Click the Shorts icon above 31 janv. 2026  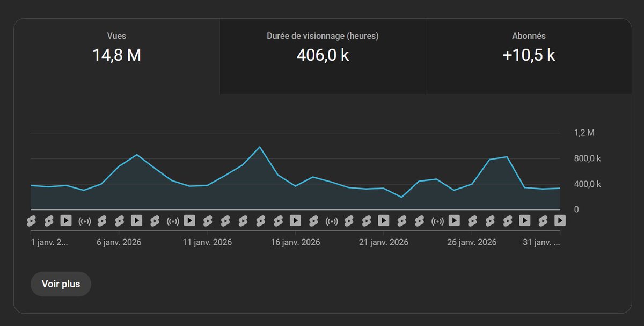(543, 220)
